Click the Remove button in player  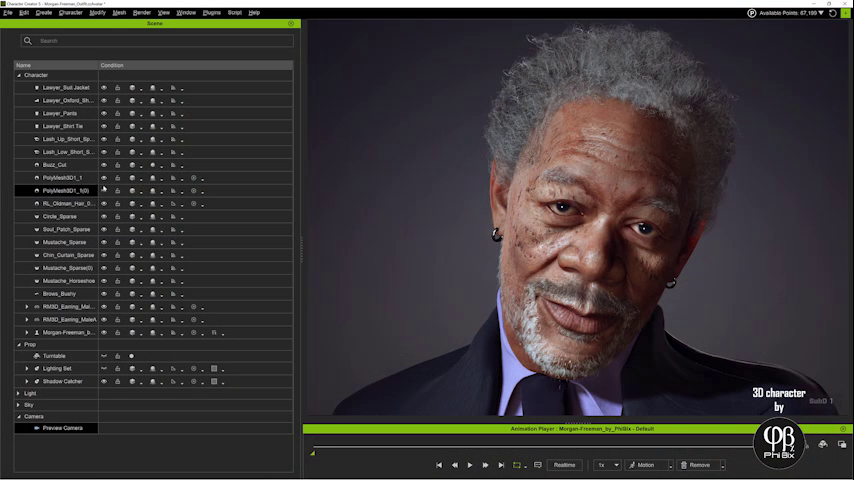pyautogui.click(x=699, y=465)
